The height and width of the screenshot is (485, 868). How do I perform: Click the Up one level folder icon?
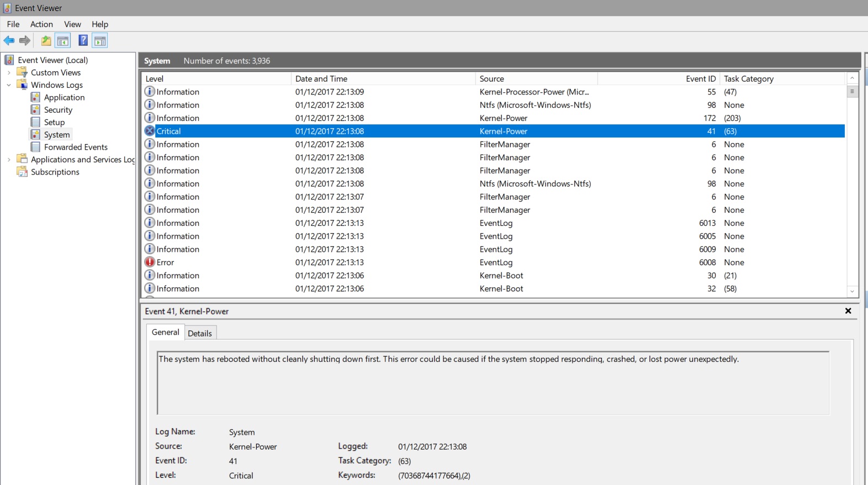[x=46, y=41]
